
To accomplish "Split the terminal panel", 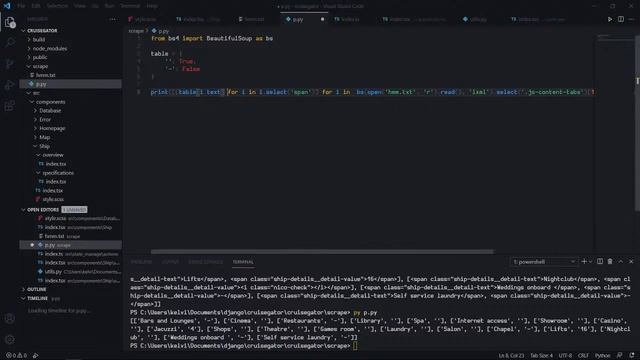I will click(600, 262).
